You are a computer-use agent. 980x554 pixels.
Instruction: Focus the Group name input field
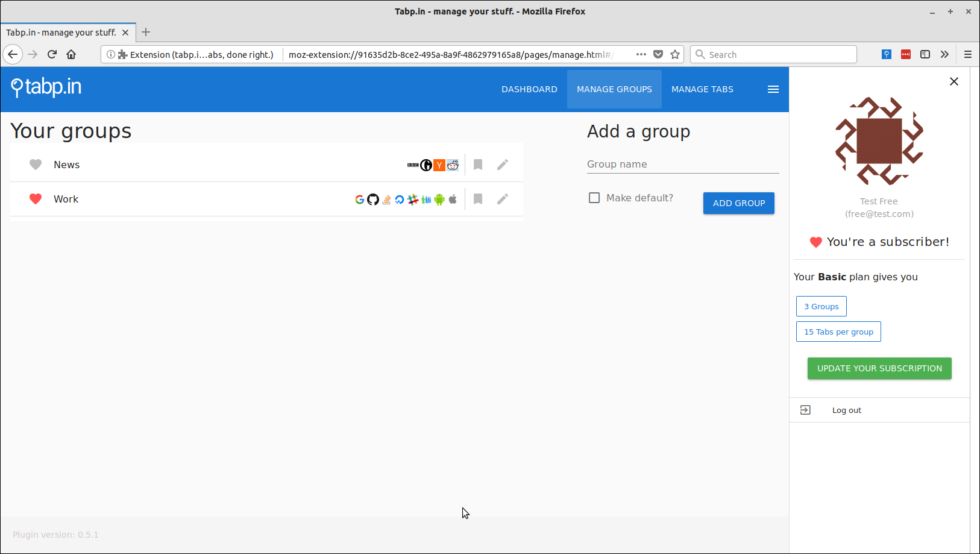683,164
